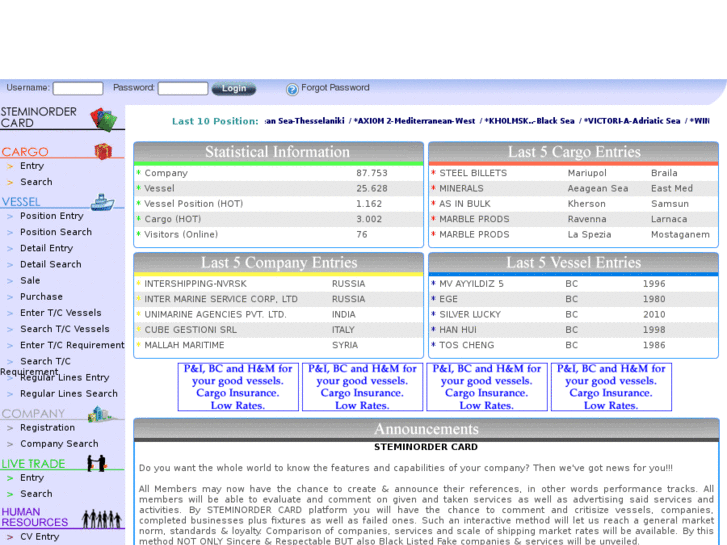Select the Sale link under Vessel
This screenshot has height=545, width=727.
pos(30,281)
